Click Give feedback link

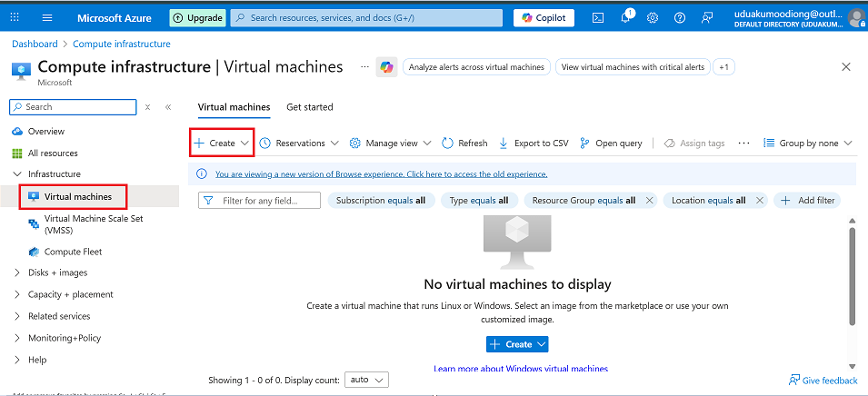click(823, 380)
